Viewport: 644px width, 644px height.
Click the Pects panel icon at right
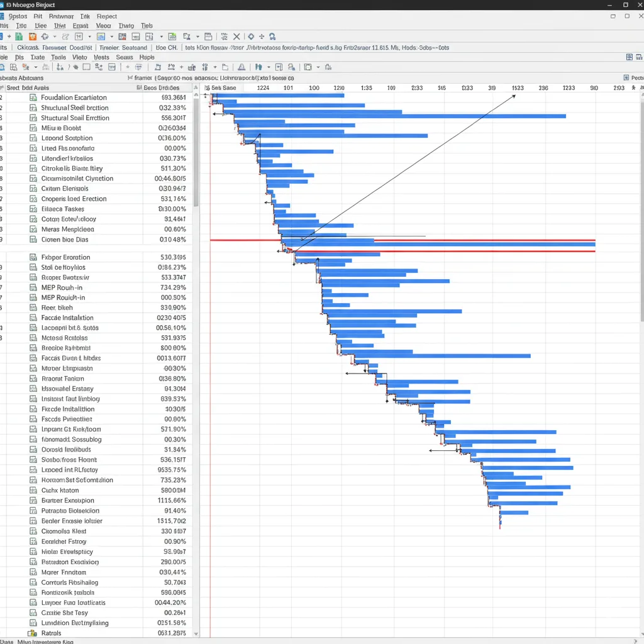point(626,77)
